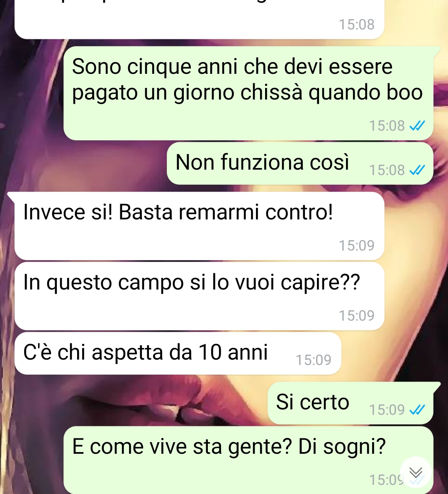Click blue double ticks on 'Si certo' message
Image resolution: width=448 pixels, height=494 pixels.
tap(417, 409)
